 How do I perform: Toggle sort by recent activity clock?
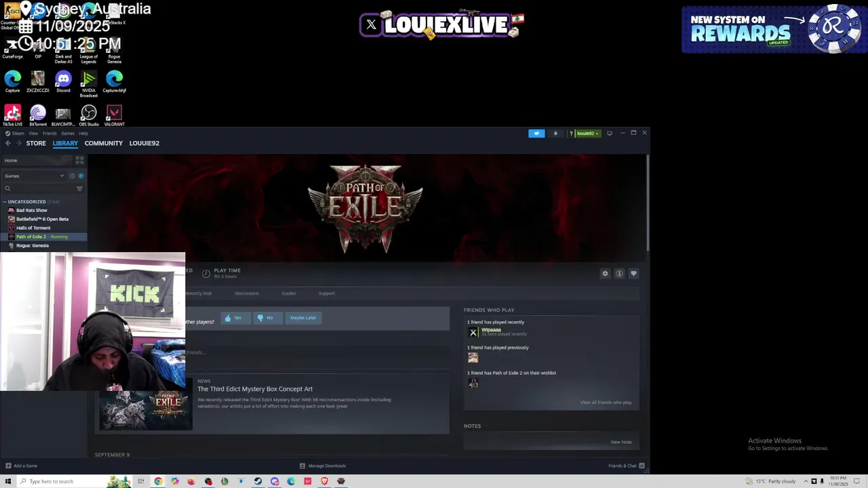(72, 176)
